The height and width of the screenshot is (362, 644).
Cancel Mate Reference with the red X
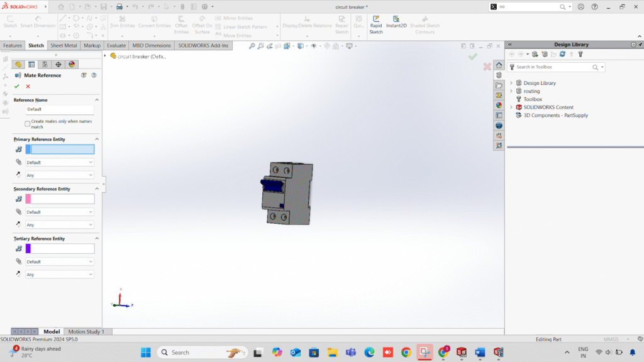28,86
